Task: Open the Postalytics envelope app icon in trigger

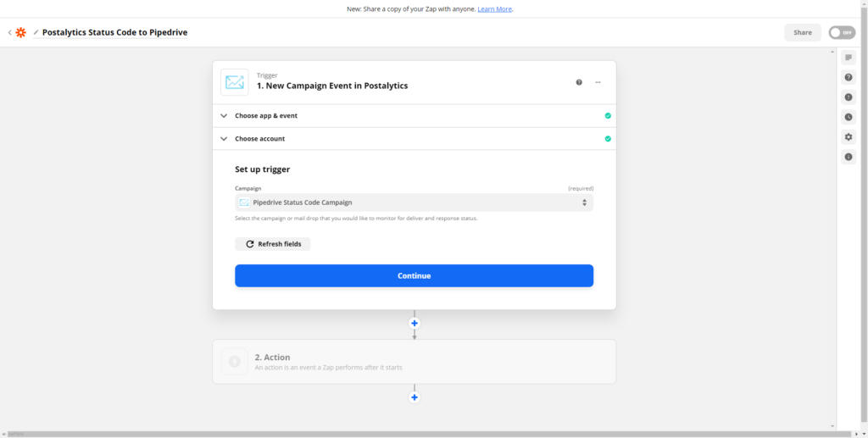Action: [x=235, y=82]
